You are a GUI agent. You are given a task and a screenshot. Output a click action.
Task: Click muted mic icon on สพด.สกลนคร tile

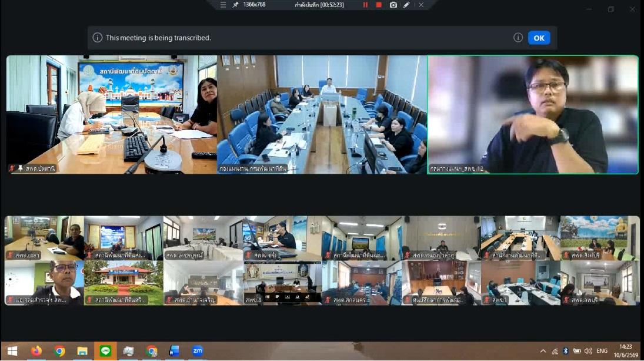pyautogui.click(x=328, y=300)
